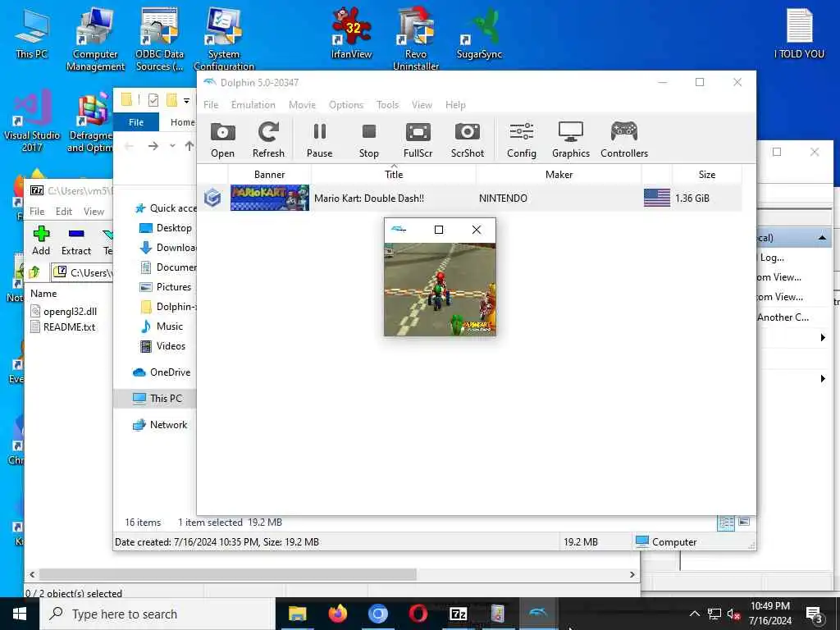Open Graphics settings in Dolphin
Screen dimensions: 840x630
[x=571, y=139]
